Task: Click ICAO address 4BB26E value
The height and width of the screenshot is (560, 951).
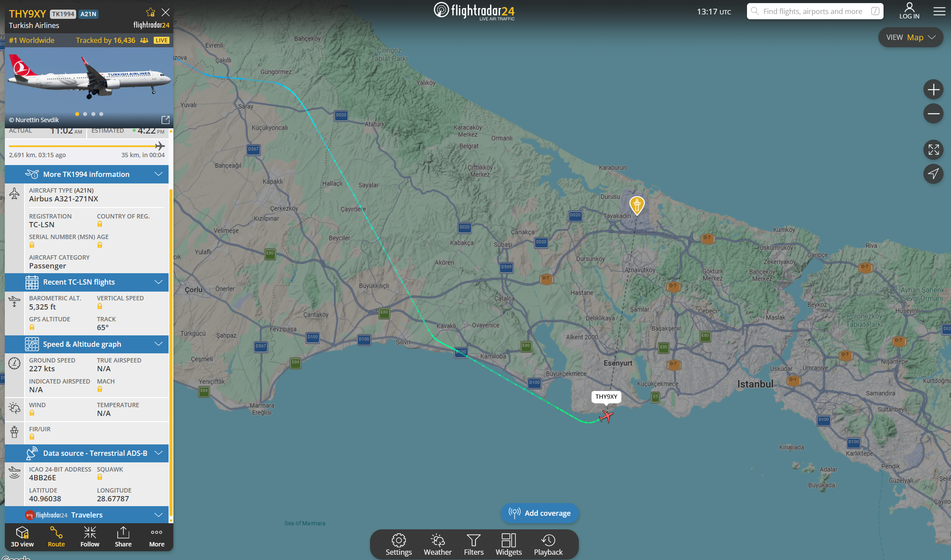Action: (42, 478)
